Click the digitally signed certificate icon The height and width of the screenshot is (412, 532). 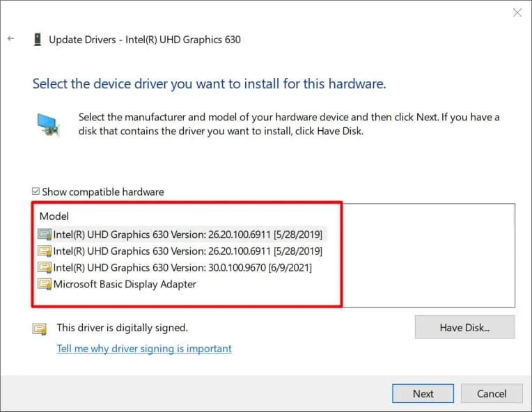point(40,328)
